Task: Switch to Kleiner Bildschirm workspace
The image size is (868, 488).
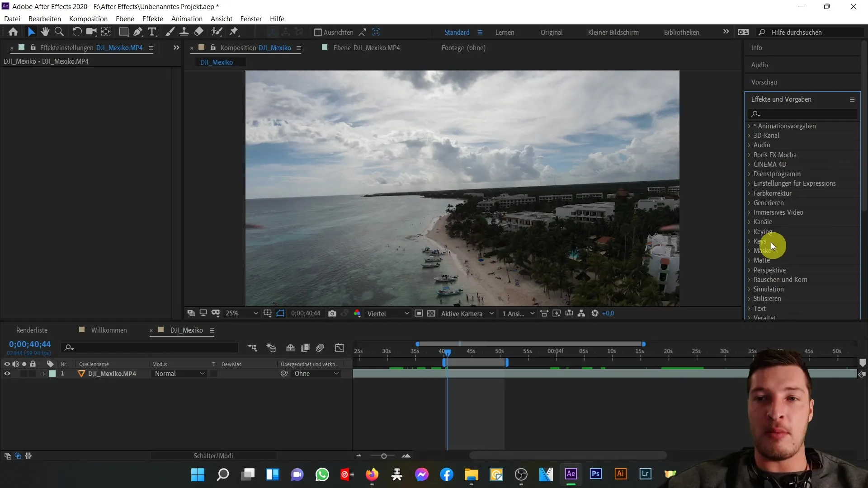Action: (x=613, y=33)
